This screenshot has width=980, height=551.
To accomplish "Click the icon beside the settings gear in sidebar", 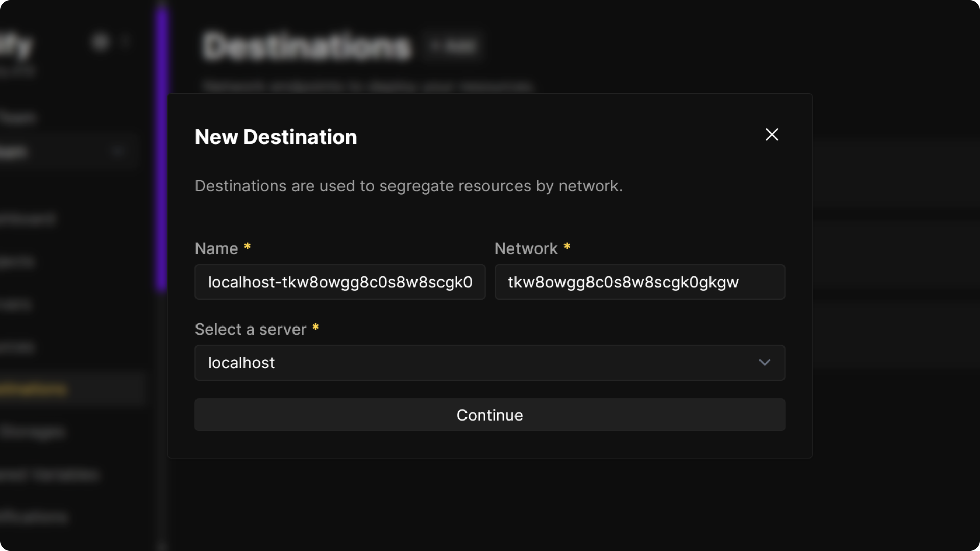I will [126, 41].
